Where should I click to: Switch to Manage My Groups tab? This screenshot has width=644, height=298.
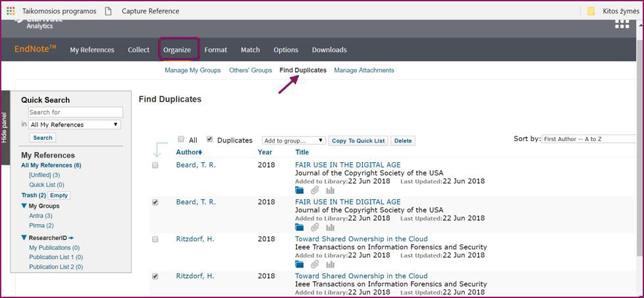(192, 71)
